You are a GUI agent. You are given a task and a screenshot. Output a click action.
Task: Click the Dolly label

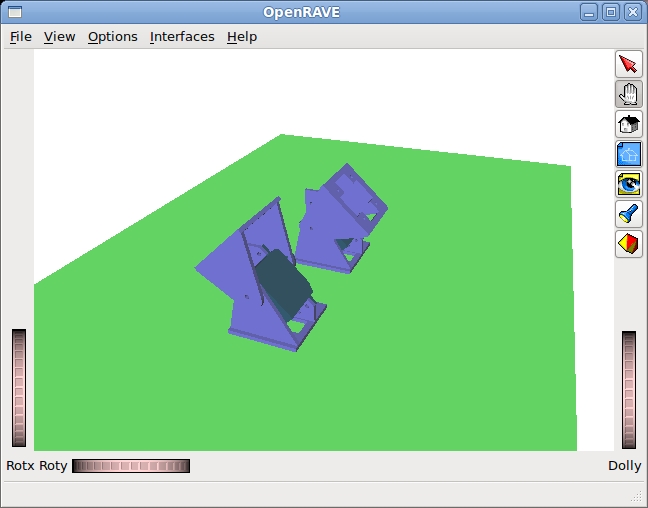624,466
